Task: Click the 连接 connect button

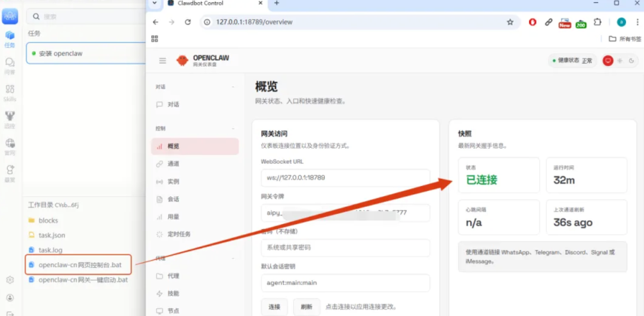Action: [x=274, y=307]
